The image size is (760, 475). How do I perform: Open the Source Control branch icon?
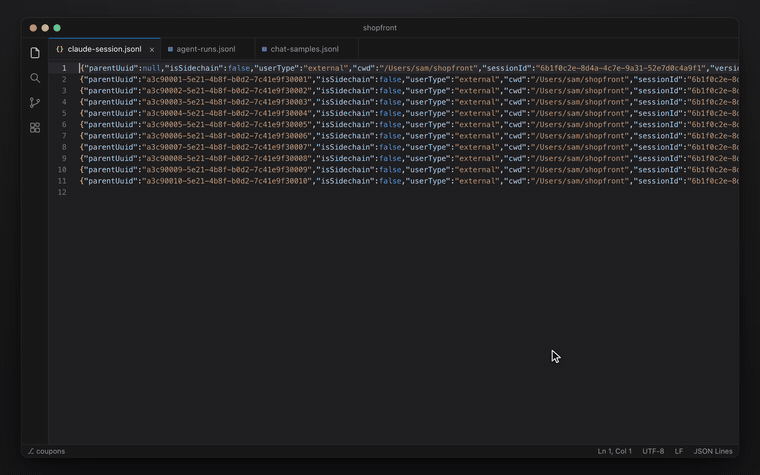click(x=35, y=103)
